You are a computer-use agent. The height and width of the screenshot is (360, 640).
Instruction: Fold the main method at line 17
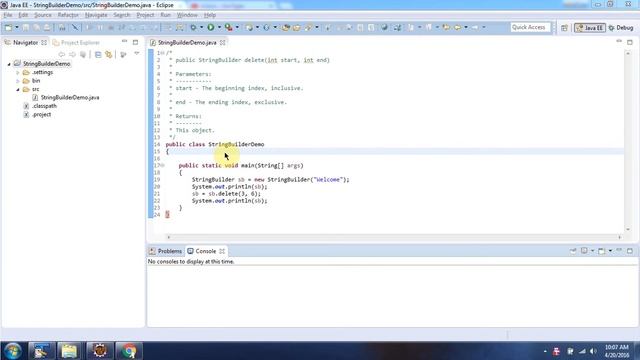pyautogui.click(x=162, y=165)
